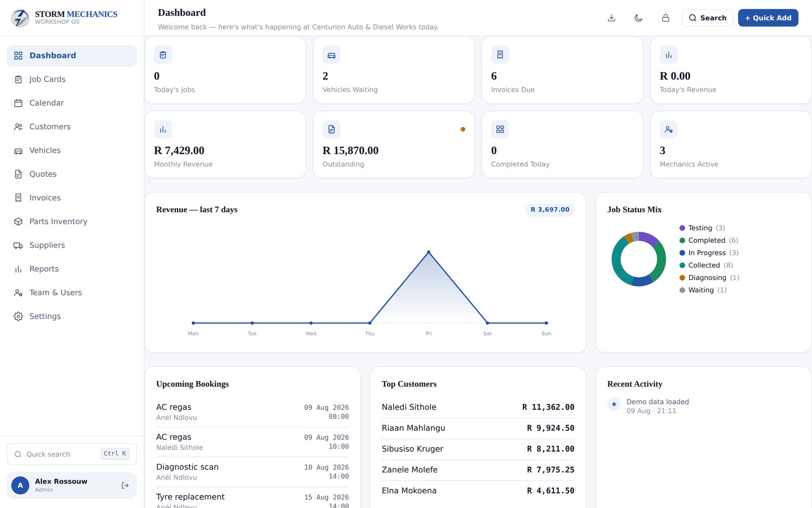
Task: Click the Today's Revenue chart icon
Action: (x=668, y=55)
